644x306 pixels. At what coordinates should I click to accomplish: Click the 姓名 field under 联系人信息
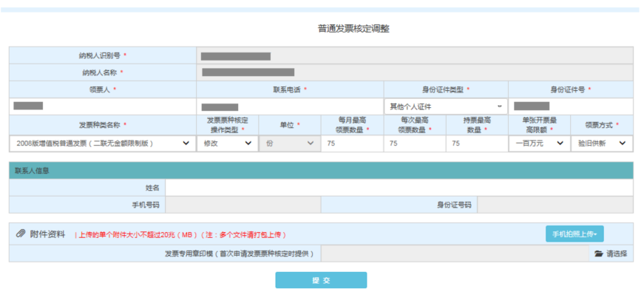click(x=399, y=188)
